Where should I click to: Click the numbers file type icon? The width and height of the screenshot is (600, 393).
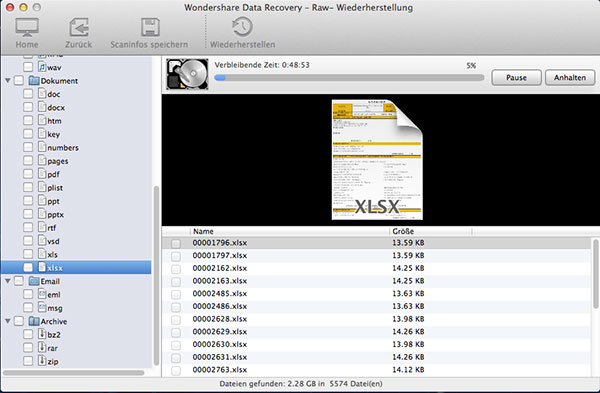[42, 147]
